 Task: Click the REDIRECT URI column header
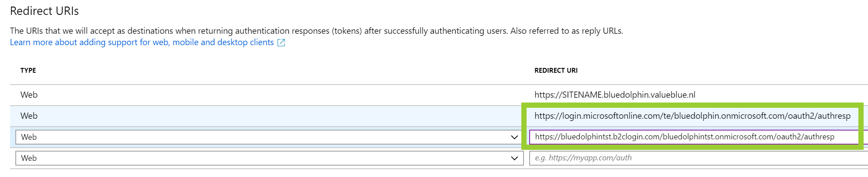pos(556,70)
